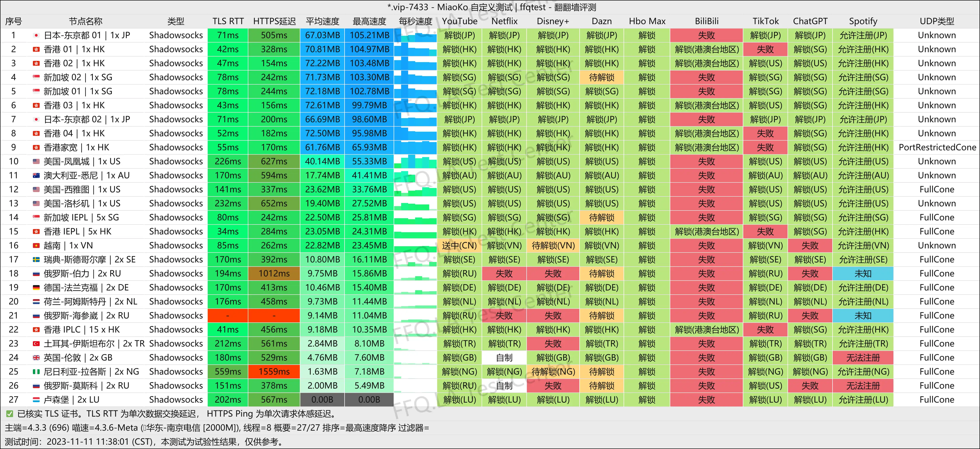The image size is (980, 449).
Task: Click the Sweden flag icon for Stockholm node
Action: pyautogui.click(x=36, y=260)
